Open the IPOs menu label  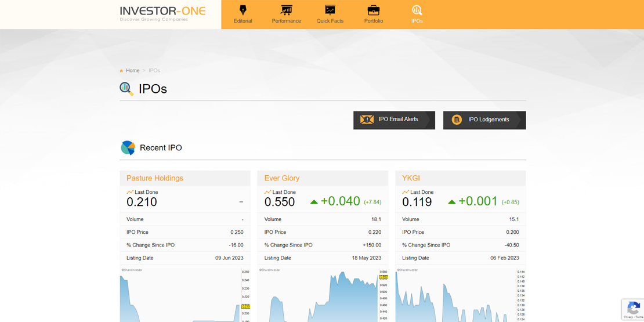(x=417, y=21)
